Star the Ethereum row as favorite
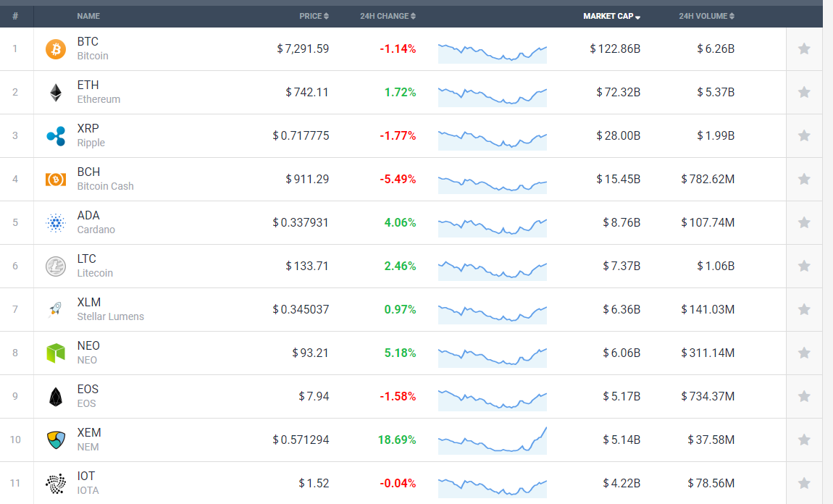833x504 pixels. [804, 93]
